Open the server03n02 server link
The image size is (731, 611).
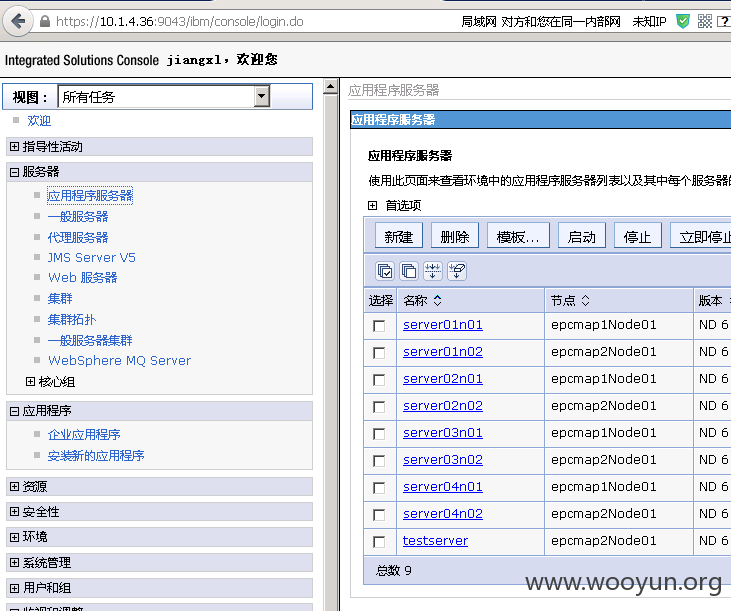[443, 460]
